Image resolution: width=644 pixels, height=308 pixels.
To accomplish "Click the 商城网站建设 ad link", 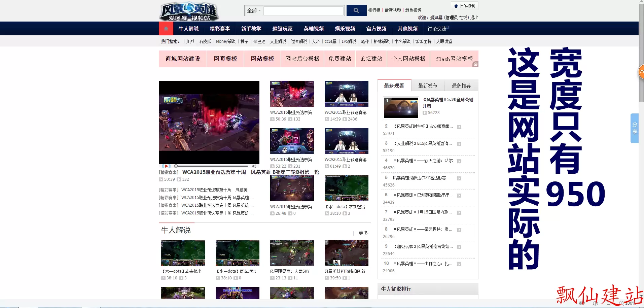I will (183, 59).
